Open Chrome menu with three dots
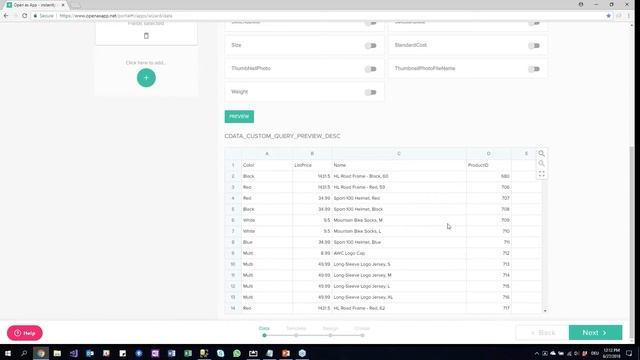 tap(629, 16)
